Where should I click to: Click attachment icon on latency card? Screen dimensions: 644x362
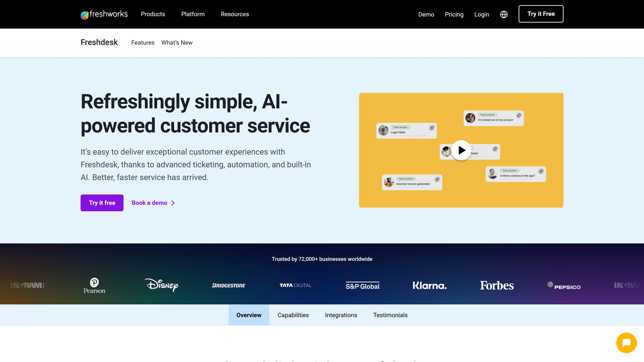pos(541,171)
